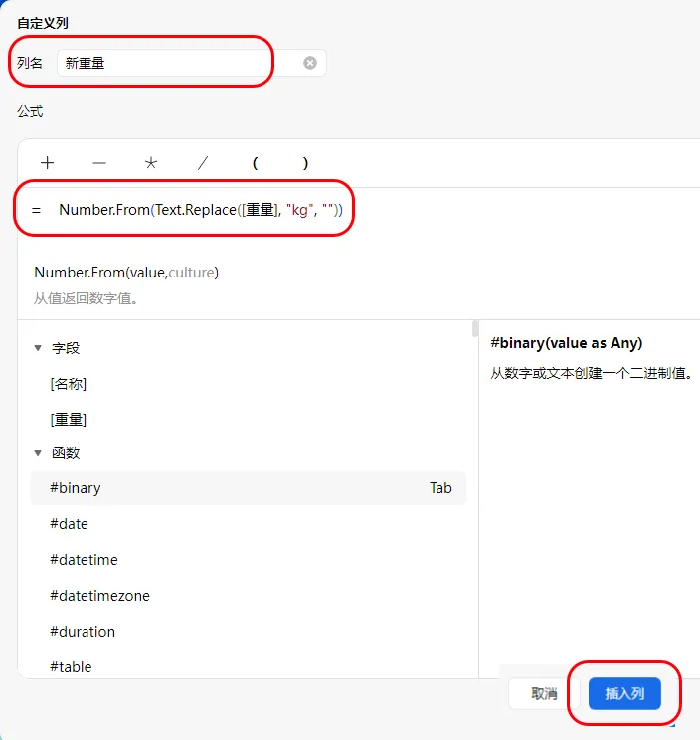Choose the #binary function
700x740 pixels.
point(249,488)
